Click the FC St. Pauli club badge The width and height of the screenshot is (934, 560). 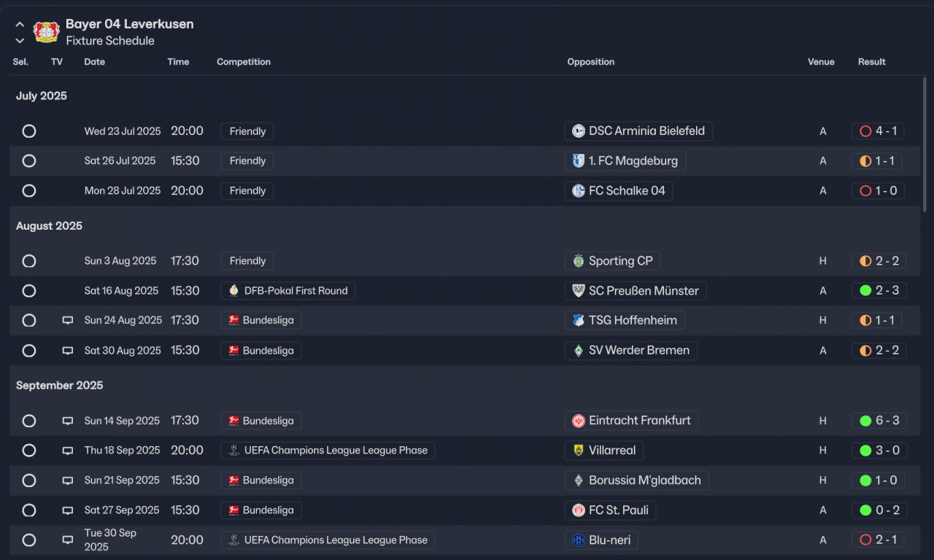pyautogui.click(x=579, y=510)
